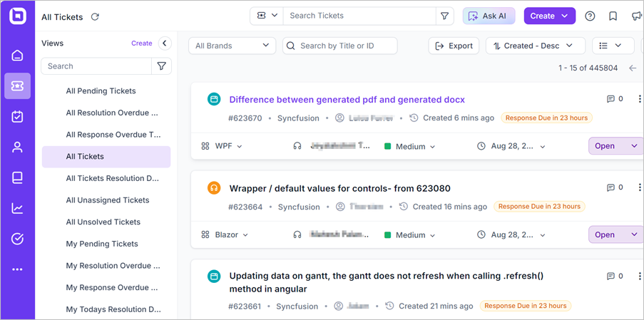Click the teal source icon on ticket #623670
This screenshot has width=644, height=320.
pyautogui.click(x=213, y=99)
